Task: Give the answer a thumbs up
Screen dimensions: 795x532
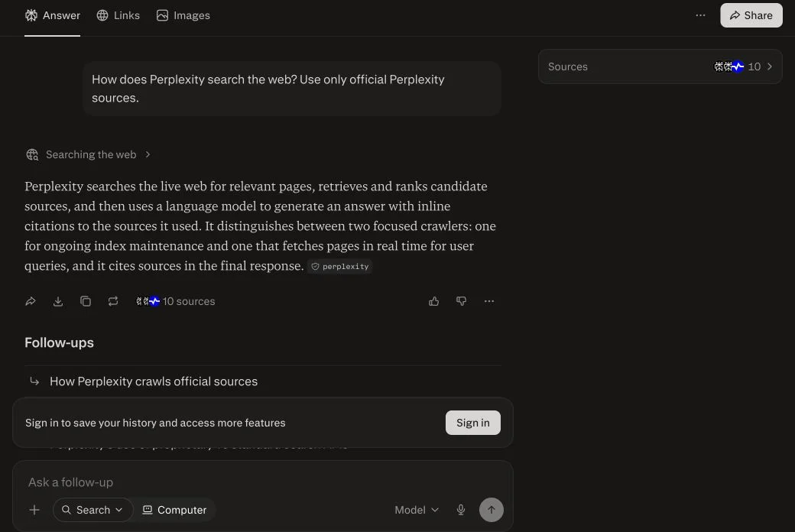Action: (x=434, y=301)
